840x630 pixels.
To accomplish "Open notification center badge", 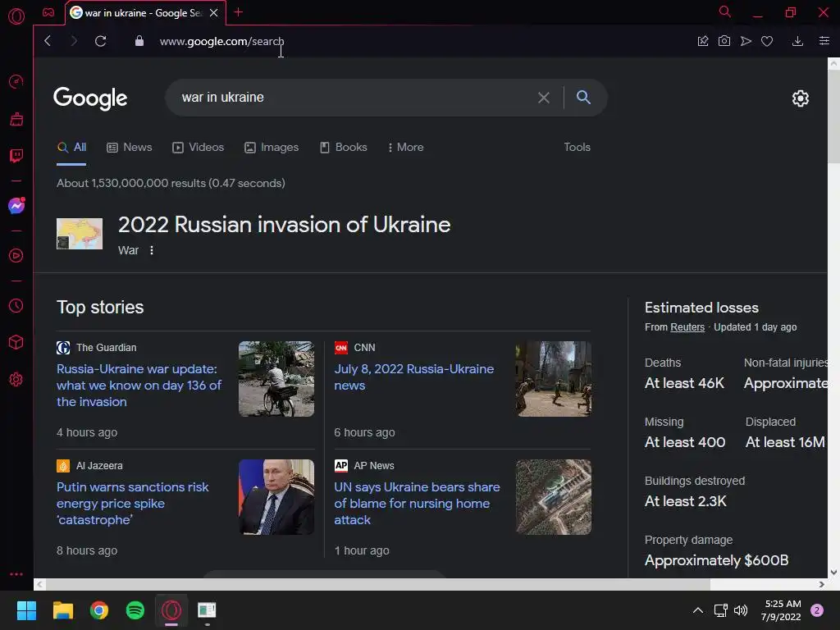I will [817, 610].
